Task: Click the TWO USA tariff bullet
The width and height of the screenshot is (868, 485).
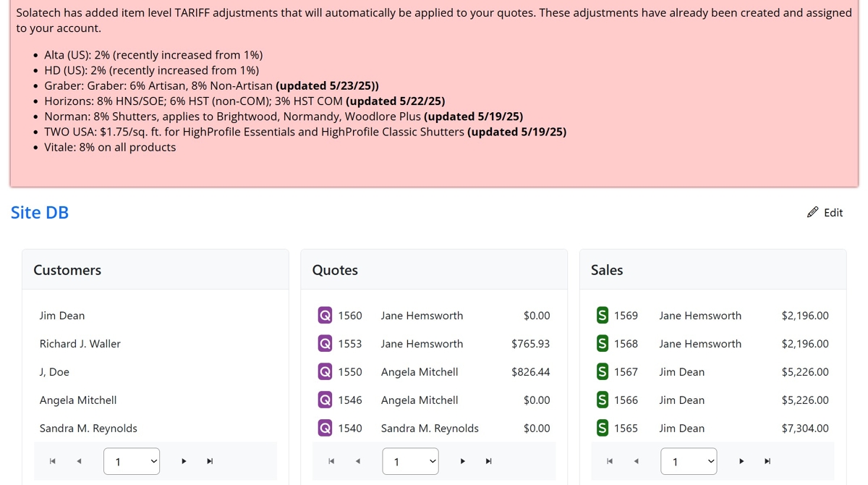Action: (305, 132)
